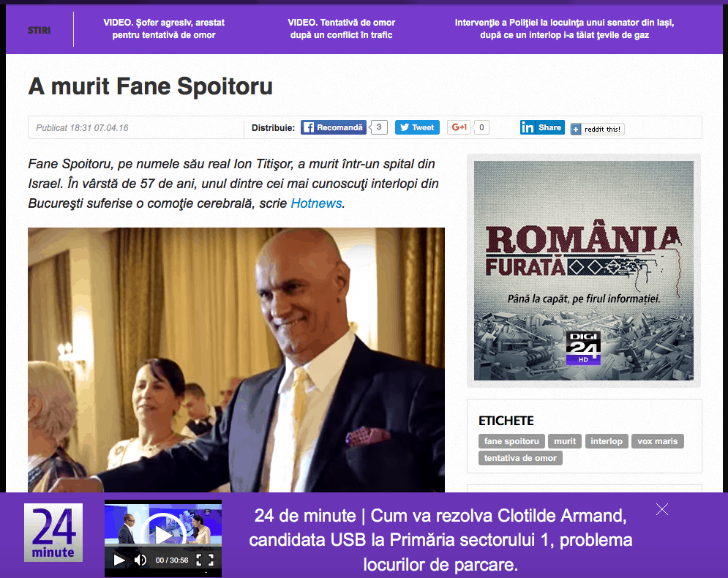Share the article on LinkedIn
The height and width of the screenshot is (578, 728).
(x=542, y=127)
